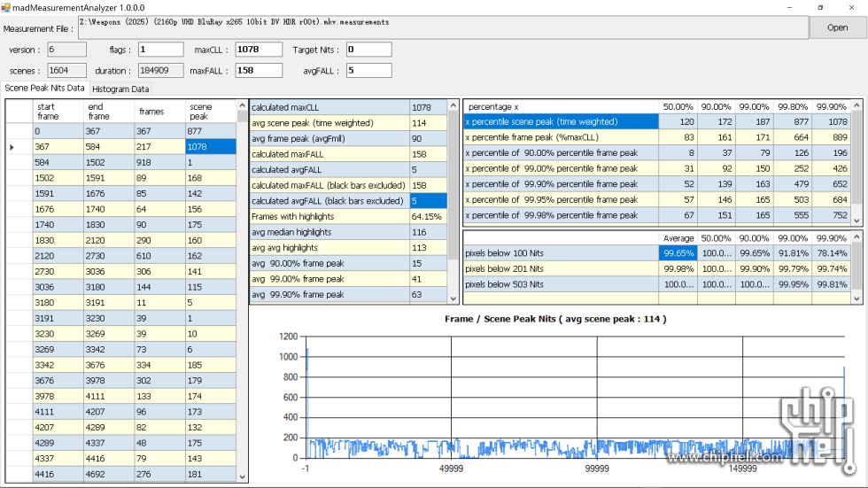The image size is (868, 488).
Task: Click the current row indicator arrow beside row 367
Action: [x=12, y=147]
